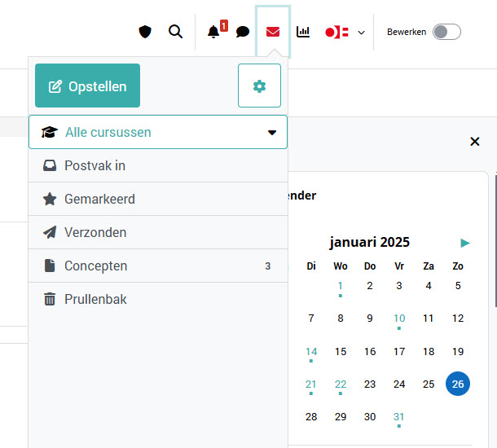The image size is (497, 448).
Task: Open the user menu chevron beside the avatar
Action: click(361, 33)
